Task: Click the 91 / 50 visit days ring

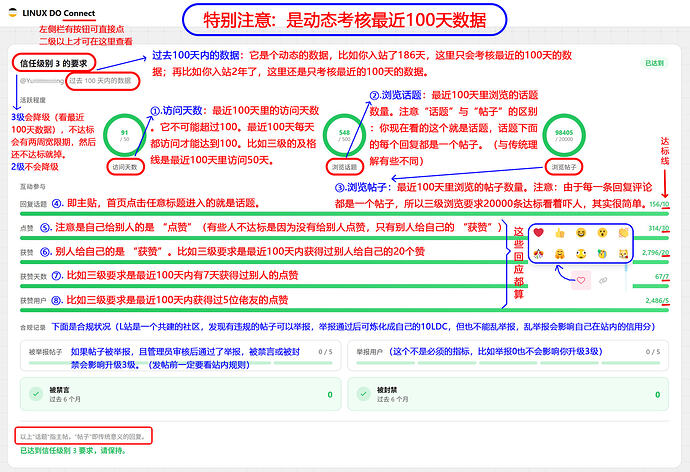Action: 125,135
